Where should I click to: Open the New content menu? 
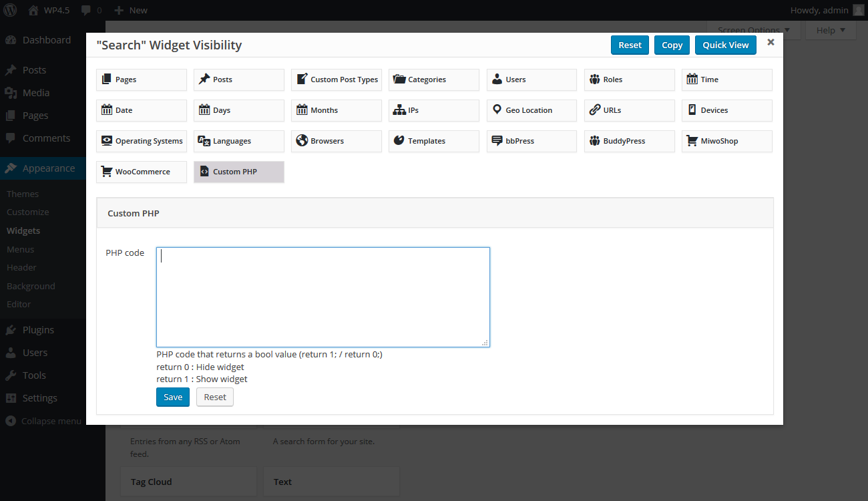(x=131, y=10)
